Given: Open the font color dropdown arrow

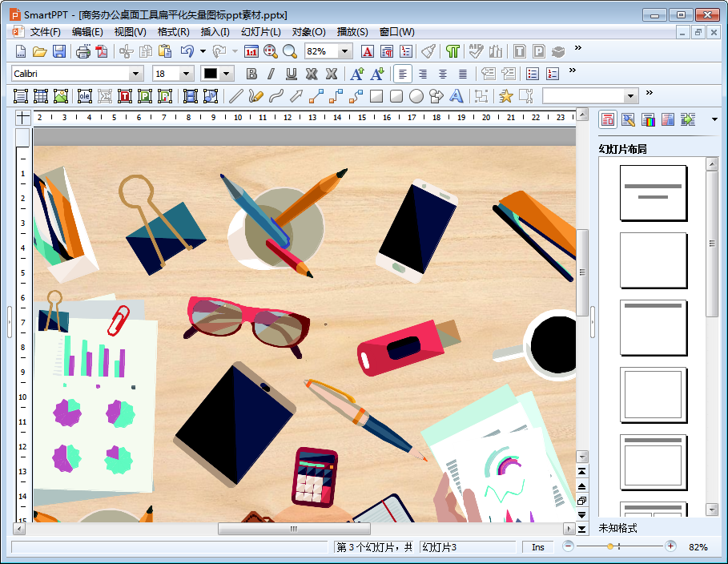Looking at the screenshot, I should point(226,74).
